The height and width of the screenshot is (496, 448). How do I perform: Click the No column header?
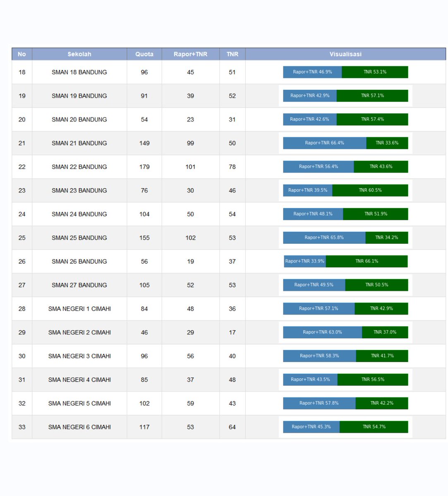pos(22,54)
